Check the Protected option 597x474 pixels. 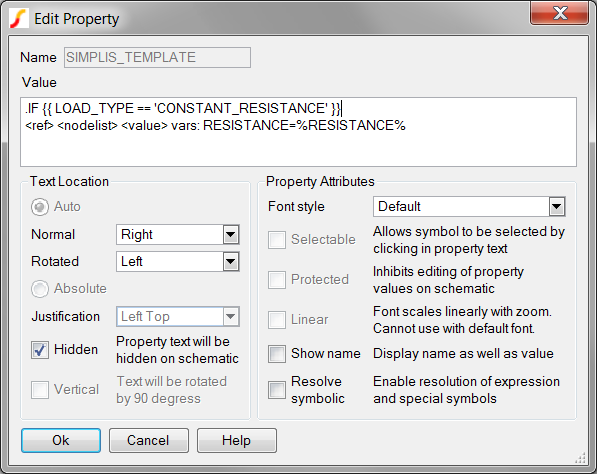[x=277, y=280]
